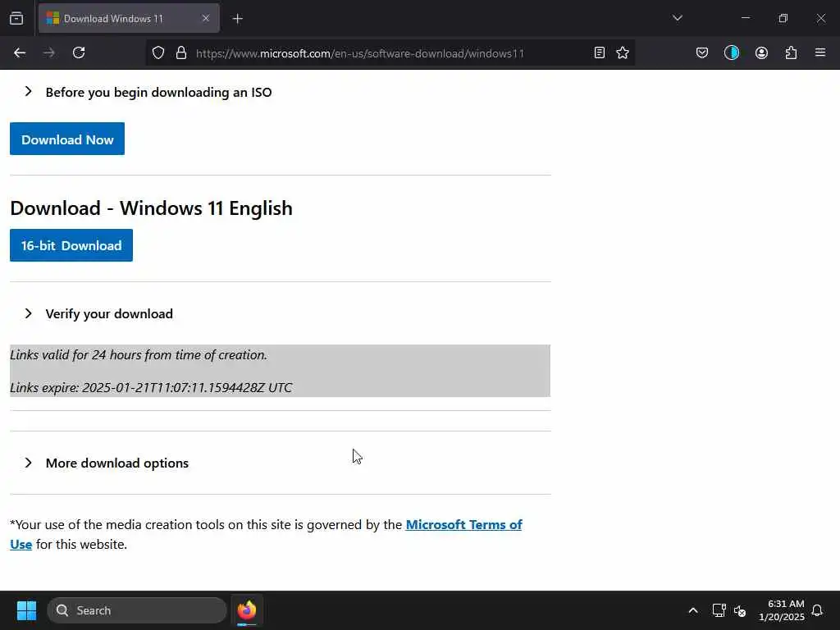Open the tracking protection shield icon
The height and width of the screenshot is (630, 840).
point(158,52)
